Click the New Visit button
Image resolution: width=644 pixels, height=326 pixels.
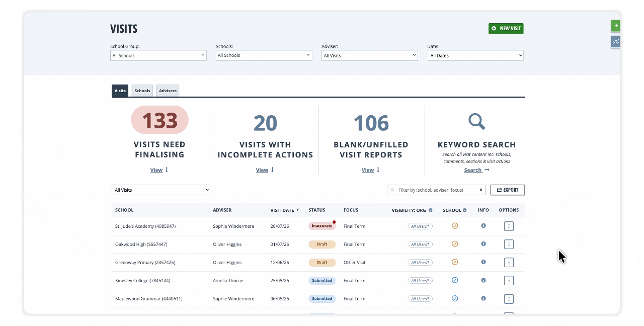506,29
